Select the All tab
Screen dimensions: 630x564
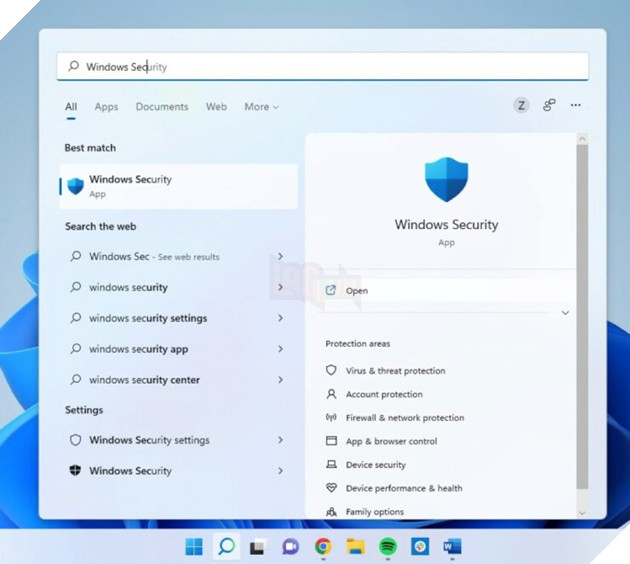(71, 107)
